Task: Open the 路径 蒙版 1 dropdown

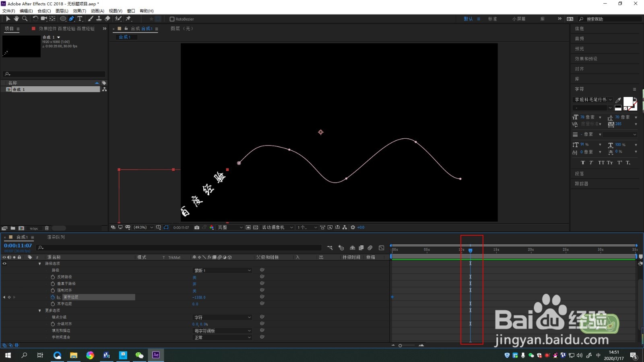Action: tap(223, 270)
